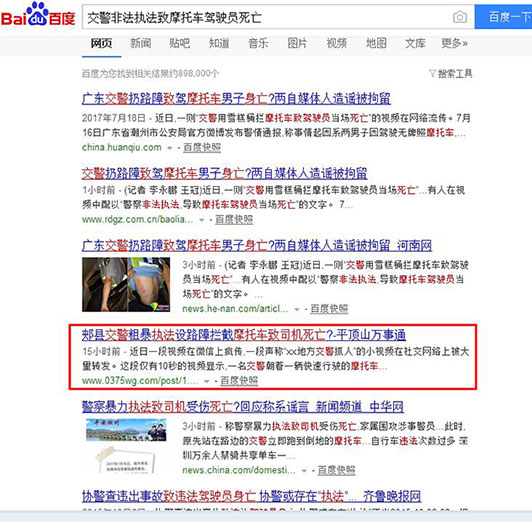
Task: Open the 更多 menu tab
Action: [454, 43]
